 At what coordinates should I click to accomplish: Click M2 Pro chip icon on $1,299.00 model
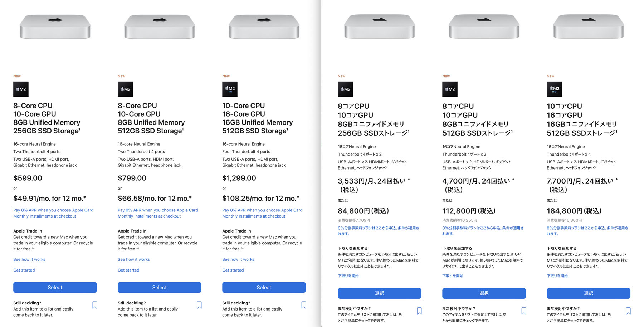230,89
